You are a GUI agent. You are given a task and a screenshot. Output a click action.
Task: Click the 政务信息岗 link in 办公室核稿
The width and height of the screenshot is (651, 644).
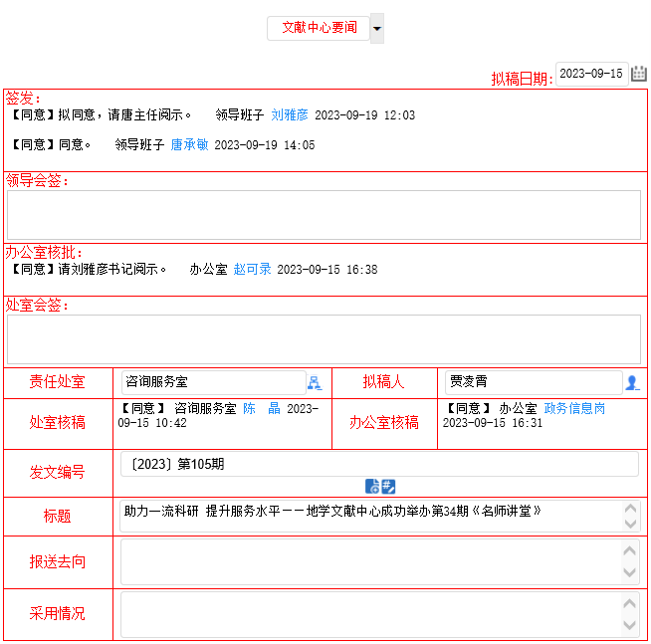coord(574,408)
